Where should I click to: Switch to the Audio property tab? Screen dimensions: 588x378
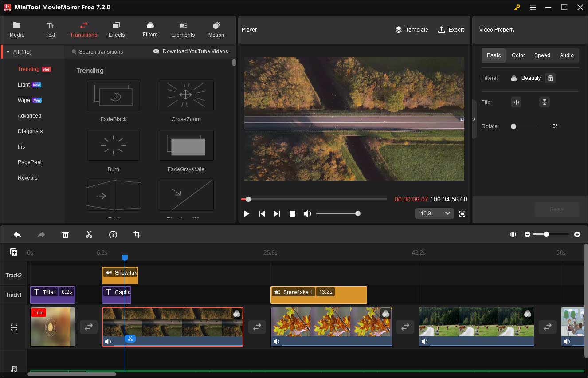coord(566,55)
